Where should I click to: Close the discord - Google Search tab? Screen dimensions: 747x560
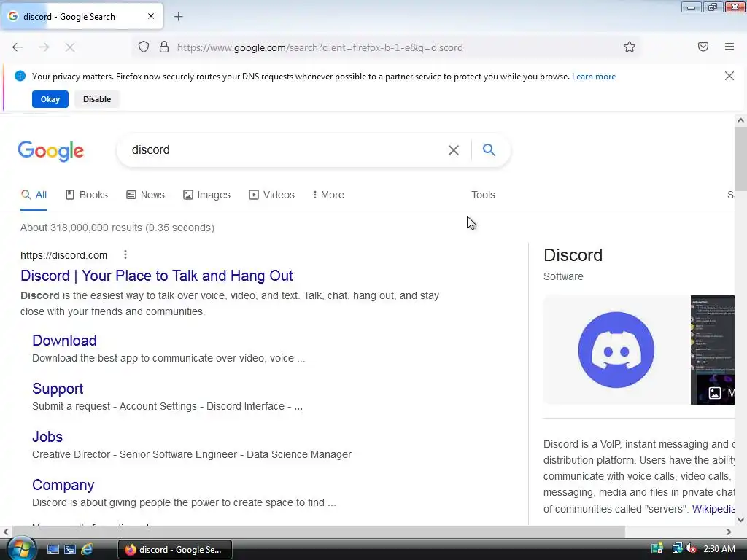[x=151, y=16]
